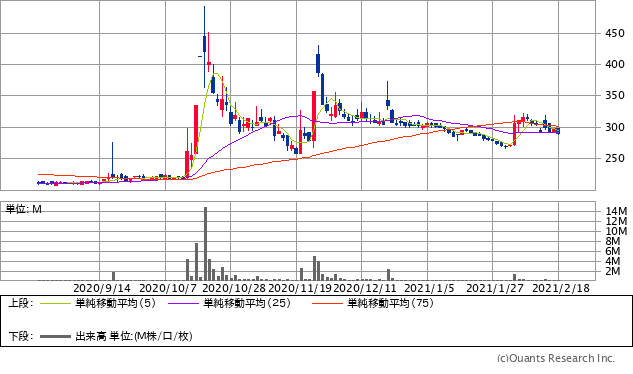633x374 pixels.
Task: Click the purple 25-day average legend line
Action: (x=184, y=303)
